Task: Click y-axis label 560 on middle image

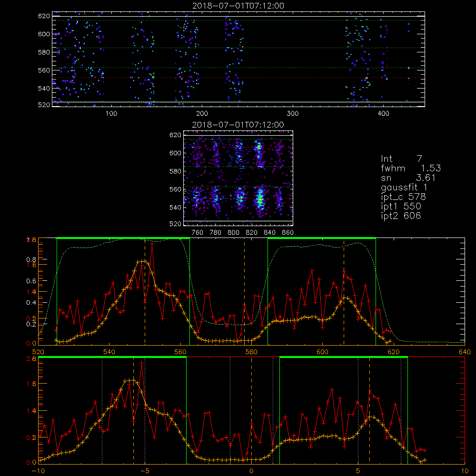Action: (175, 189)
